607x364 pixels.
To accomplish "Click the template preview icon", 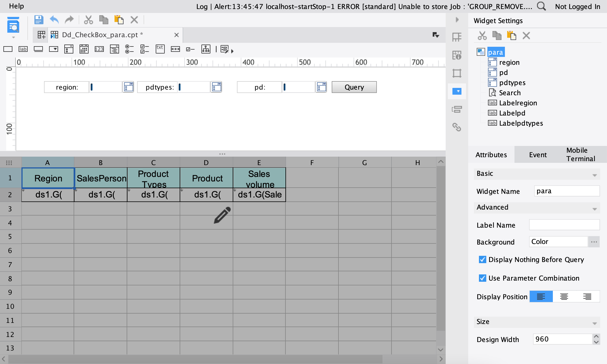I will (13, 25).
